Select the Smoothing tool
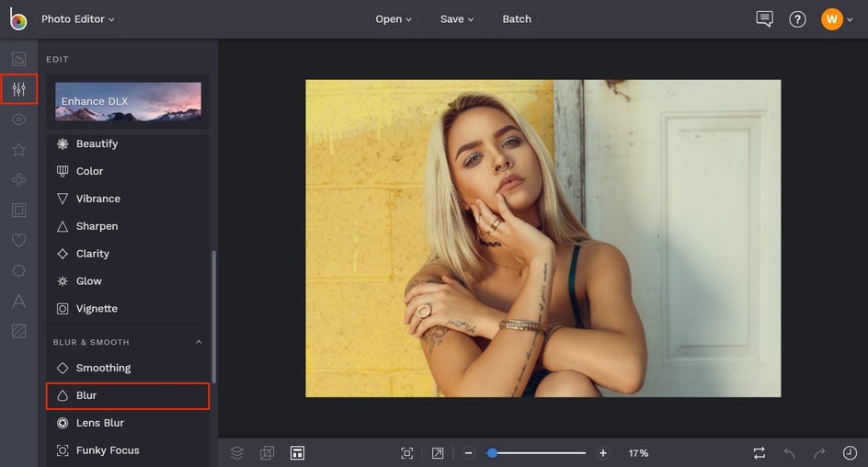Screen dimensions: 868x467 click(128, 368)
